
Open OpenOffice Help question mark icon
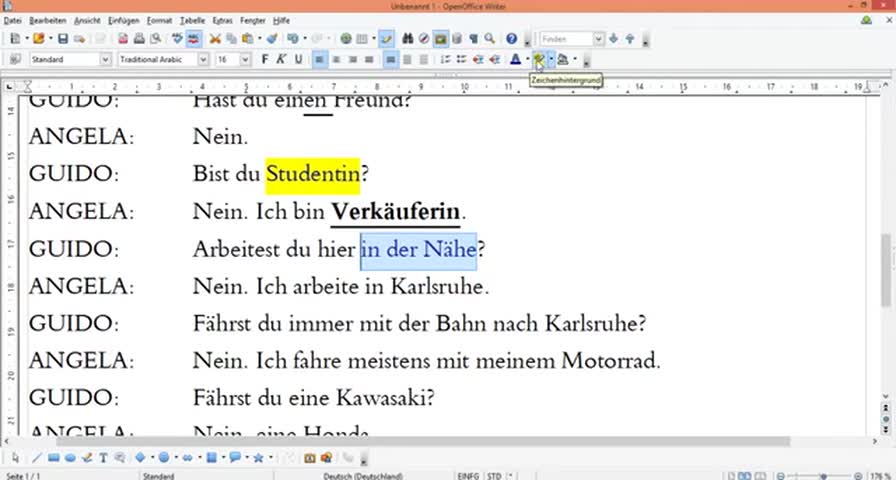511,39
